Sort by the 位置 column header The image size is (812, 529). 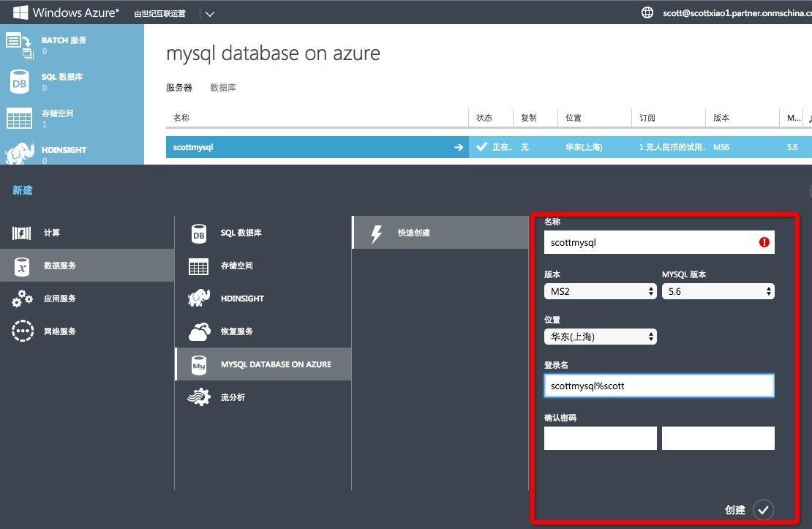coord(574,118)
